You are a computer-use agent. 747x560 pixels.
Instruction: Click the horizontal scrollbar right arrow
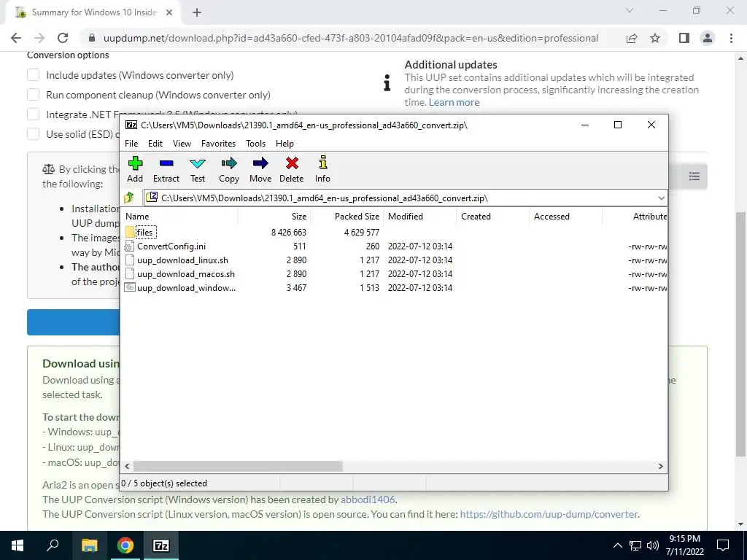click(661, 466)
